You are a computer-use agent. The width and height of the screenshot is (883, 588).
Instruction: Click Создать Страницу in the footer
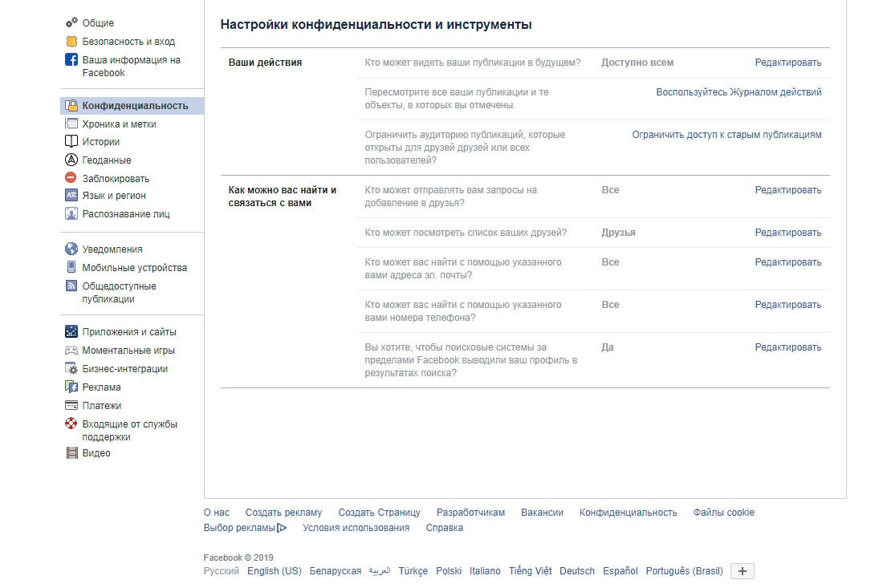(x=379, y=513)
